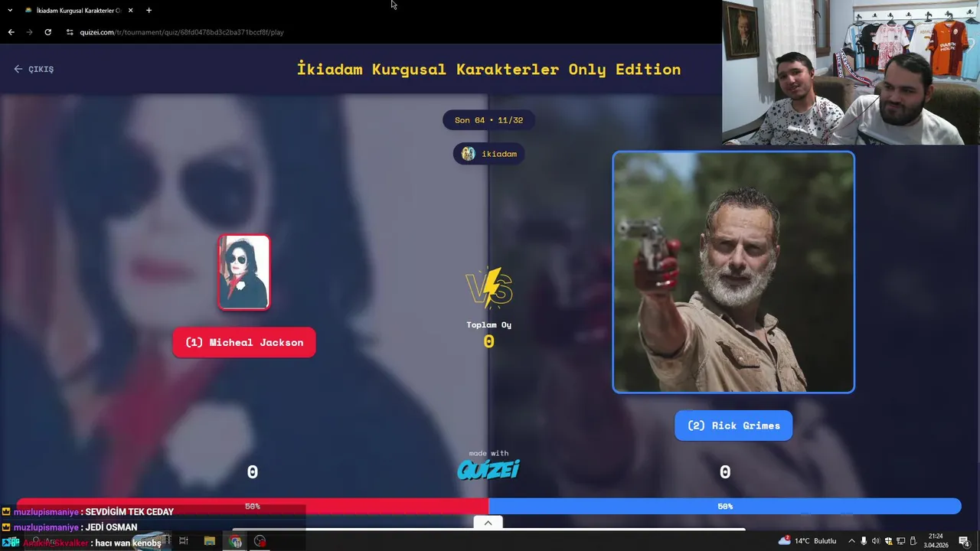The width and height of the screenshot is (980, 551).
Task: Click the USB safely remove hardware icon
Action: (x=912, y=541)
